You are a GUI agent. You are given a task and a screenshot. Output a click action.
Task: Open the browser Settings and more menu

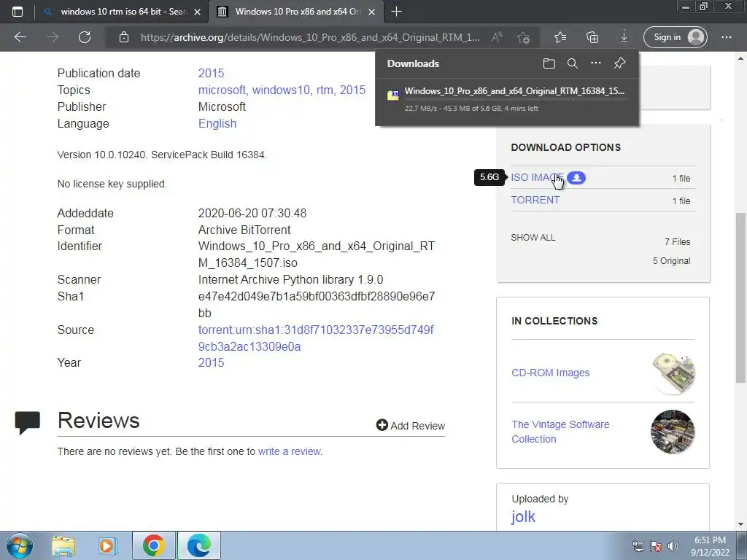727,37
